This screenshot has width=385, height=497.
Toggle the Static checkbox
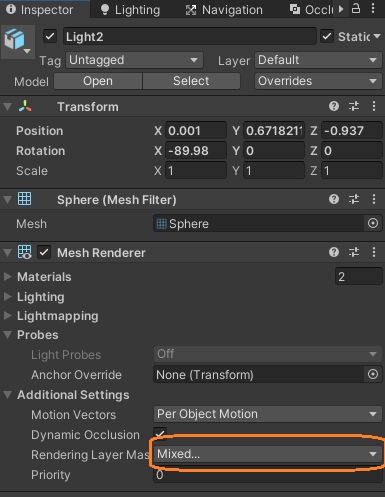tap(327, 36)
